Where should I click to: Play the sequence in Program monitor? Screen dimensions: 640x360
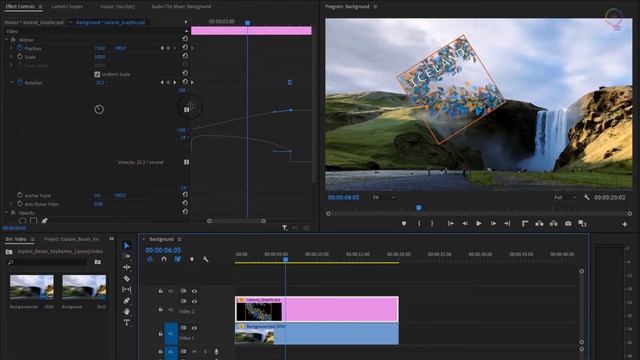(x=479, y=224)
